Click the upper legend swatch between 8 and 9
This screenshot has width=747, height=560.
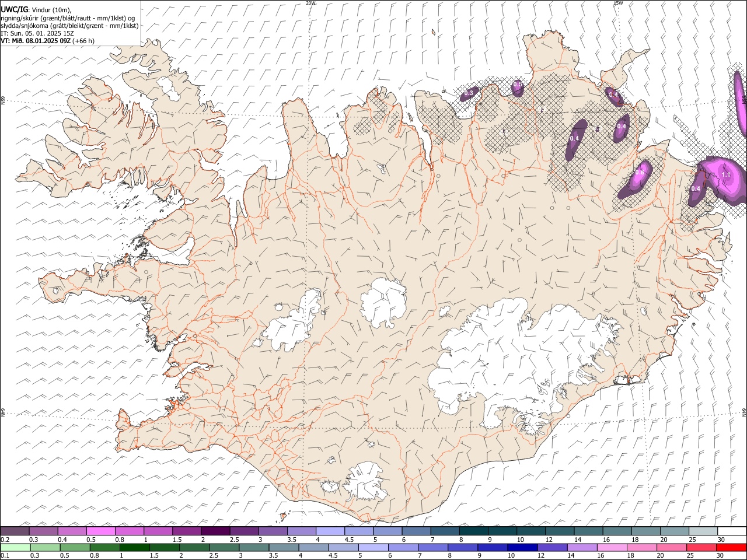point(474,531)
